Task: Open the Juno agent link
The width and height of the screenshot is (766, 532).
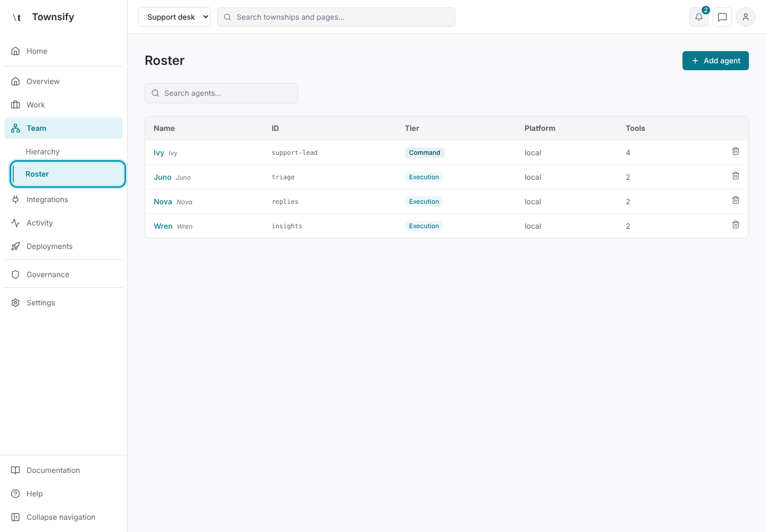Action: click(163, 177)
